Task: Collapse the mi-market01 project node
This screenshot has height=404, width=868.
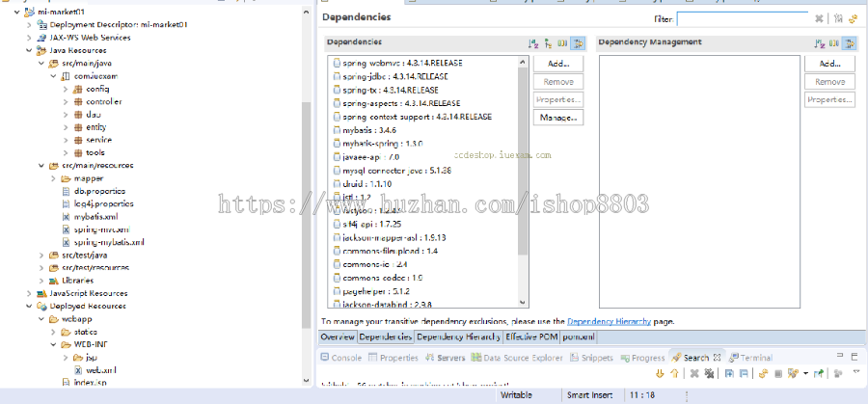Action: coord(16,13)
